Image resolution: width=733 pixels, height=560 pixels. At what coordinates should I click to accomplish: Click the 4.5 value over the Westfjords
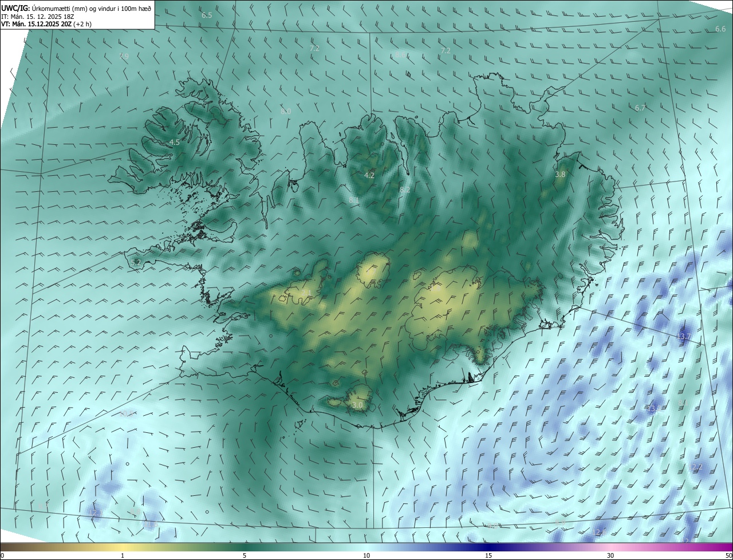pyautogui.click(x=175, y=143)
